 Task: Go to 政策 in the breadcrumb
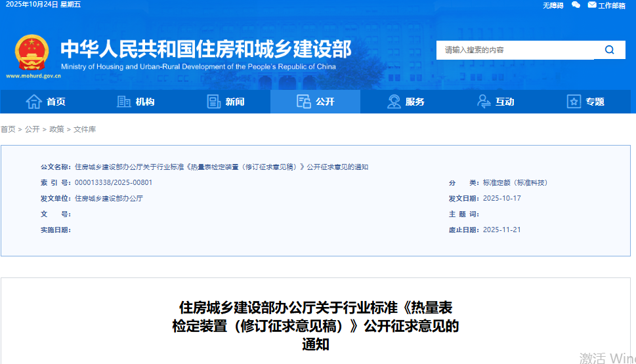coord(56,129)
